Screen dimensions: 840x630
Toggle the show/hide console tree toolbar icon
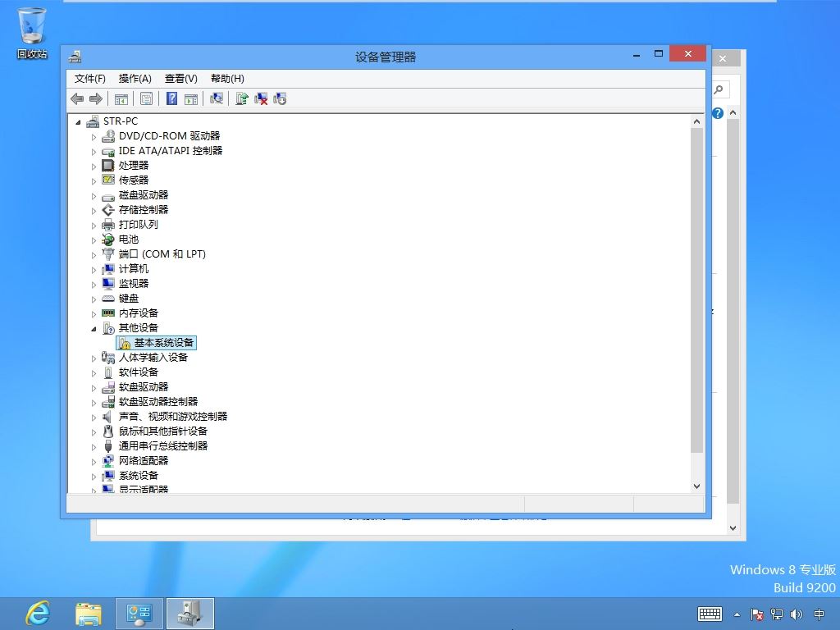(x=121, y=98)
